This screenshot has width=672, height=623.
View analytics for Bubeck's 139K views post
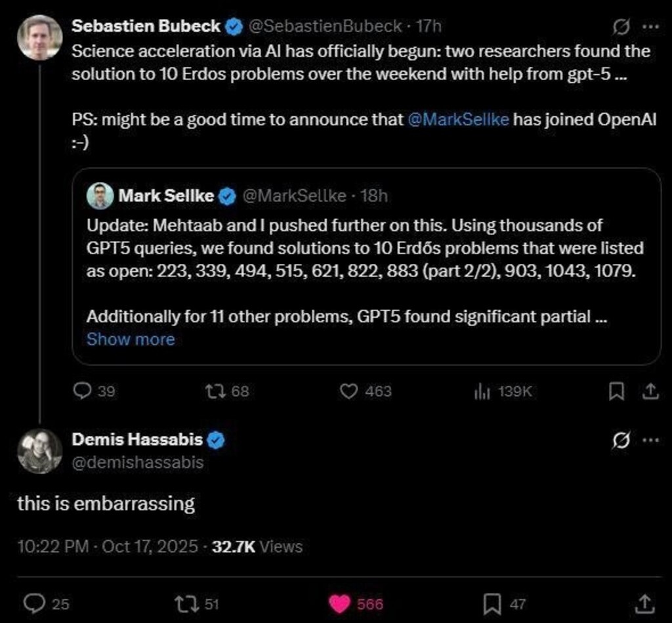click(x=482, y=392)
